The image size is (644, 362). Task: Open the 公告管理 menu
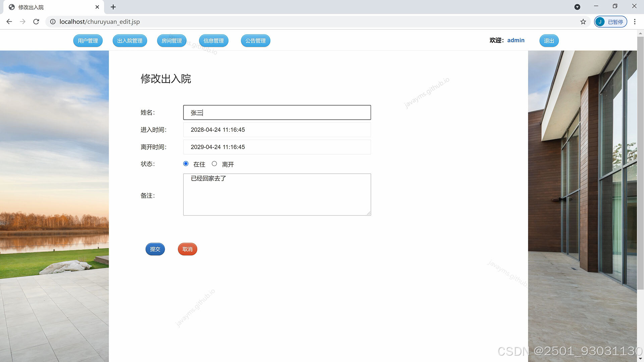click(x=256, y=41)
